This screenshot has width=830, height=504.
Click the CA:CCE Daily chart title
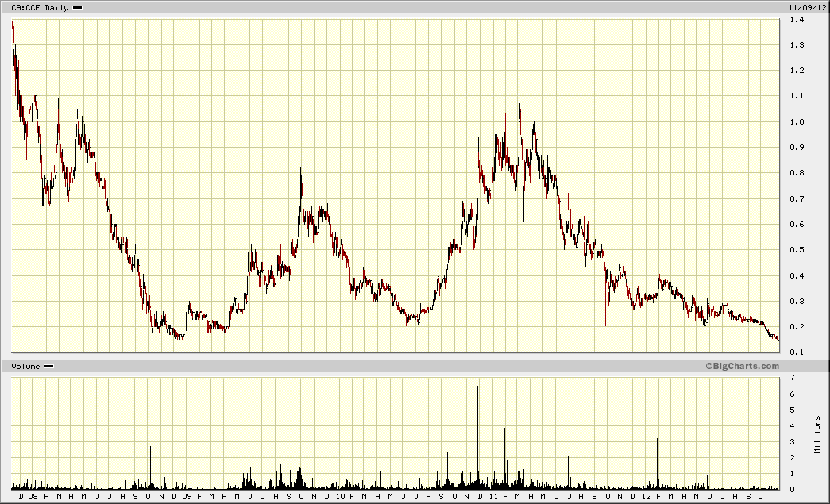point(41,7)
